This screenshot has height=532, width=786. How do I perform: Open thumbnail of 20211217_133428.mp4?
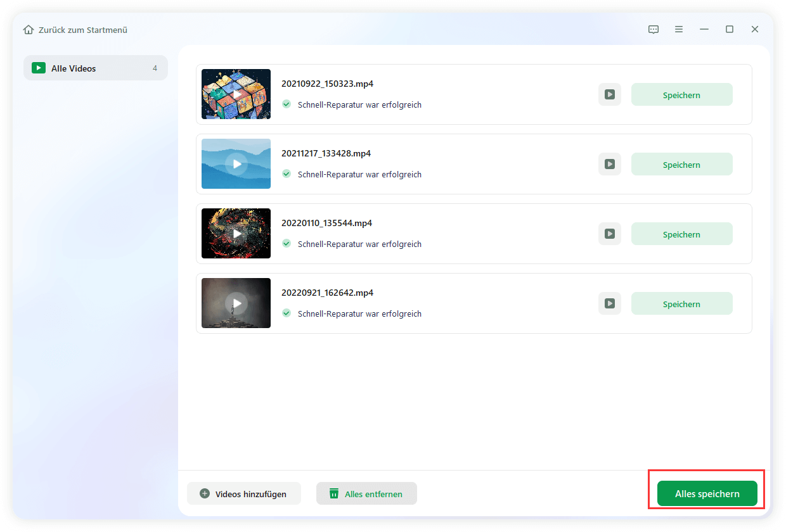click(x=236, y=164)
